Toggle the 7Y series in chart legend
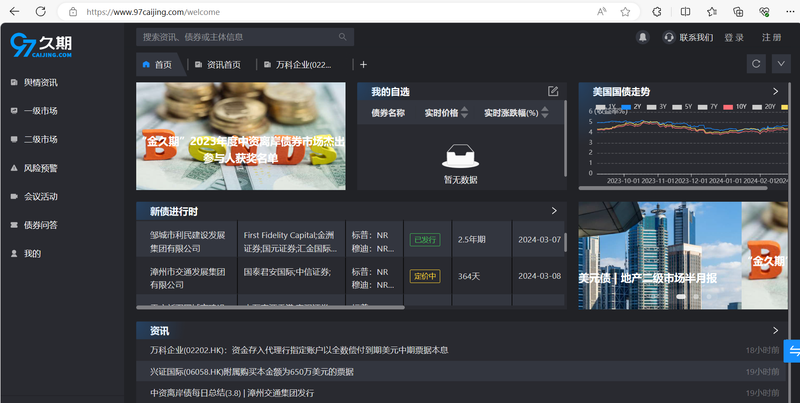The image size is (800, 403). (708, 107)
